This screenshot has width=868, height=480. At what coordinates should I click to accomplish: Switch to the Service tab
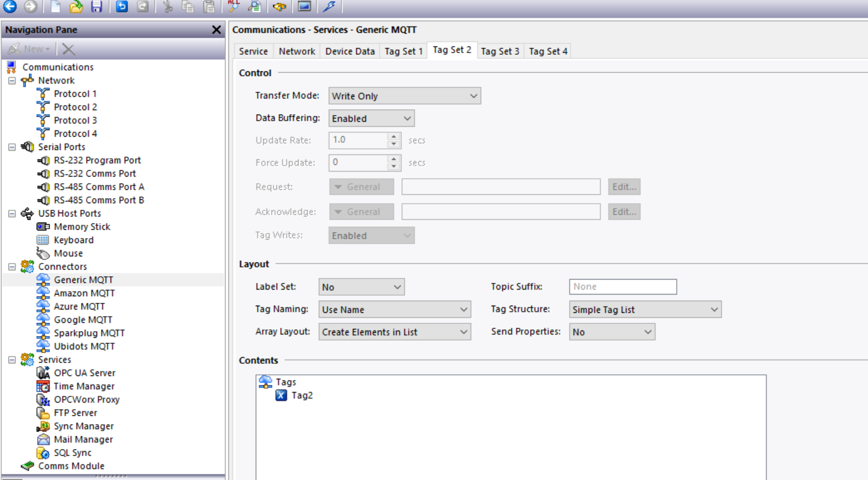click(x=253, y=51)
